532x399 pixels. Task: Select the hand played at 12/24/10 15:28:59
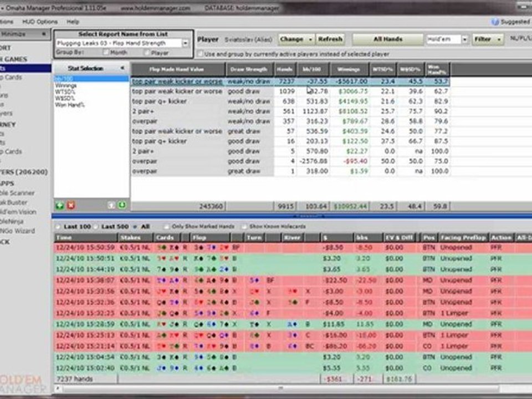coord(293,324)
